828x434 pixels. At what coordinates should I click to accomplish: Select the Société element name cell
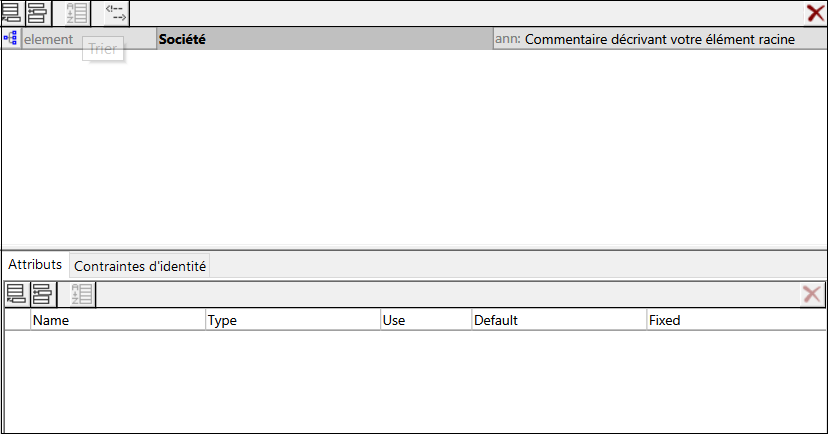coord(324,39)
